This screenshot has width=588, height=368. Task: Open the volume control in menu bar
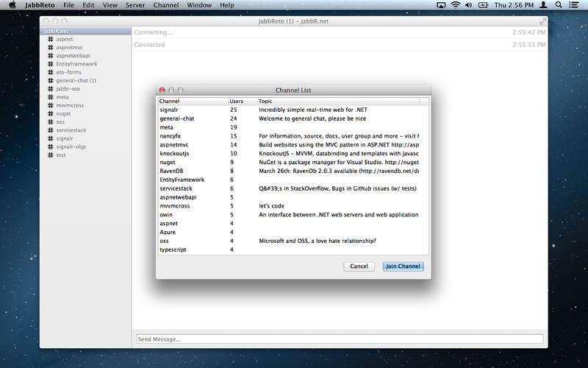click(x=469, y=5)
